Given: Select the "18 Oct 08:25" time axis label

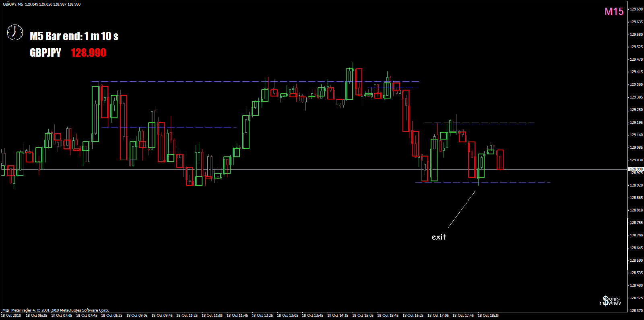Looking at the screenshot, I should 111,316.
